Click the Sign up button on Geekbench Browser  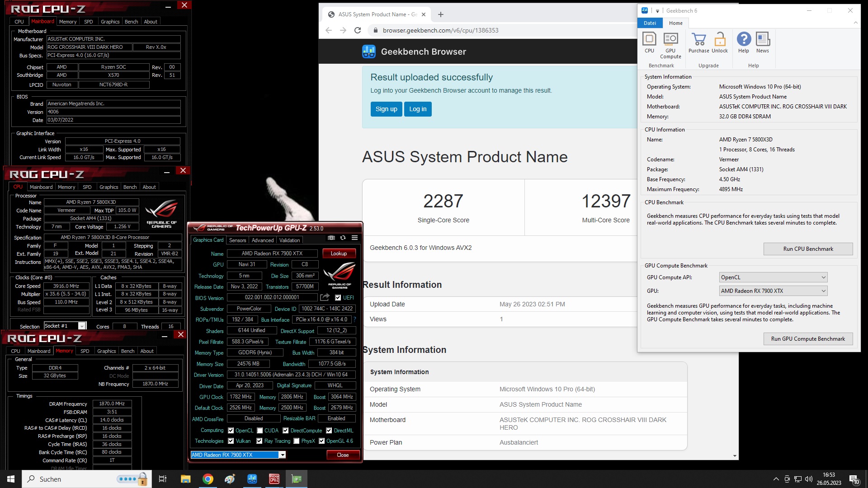point(386,109)
